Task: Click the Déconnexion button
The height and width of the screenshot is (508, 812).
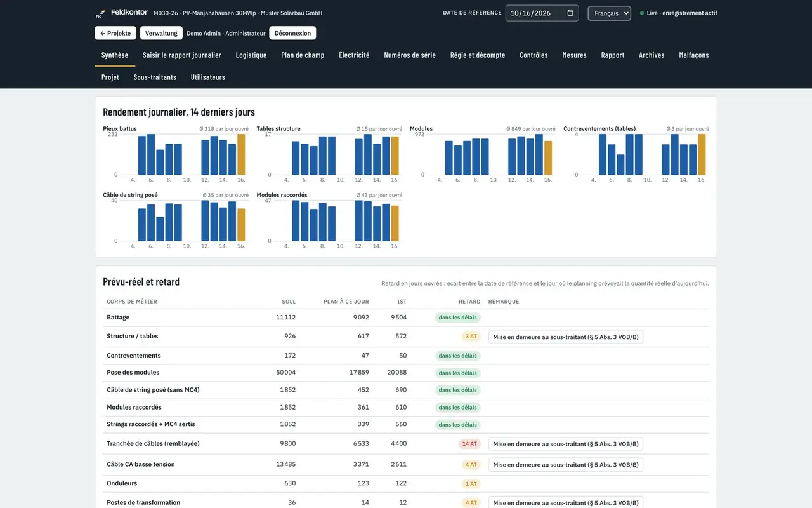Action: (x=292, y=33)
